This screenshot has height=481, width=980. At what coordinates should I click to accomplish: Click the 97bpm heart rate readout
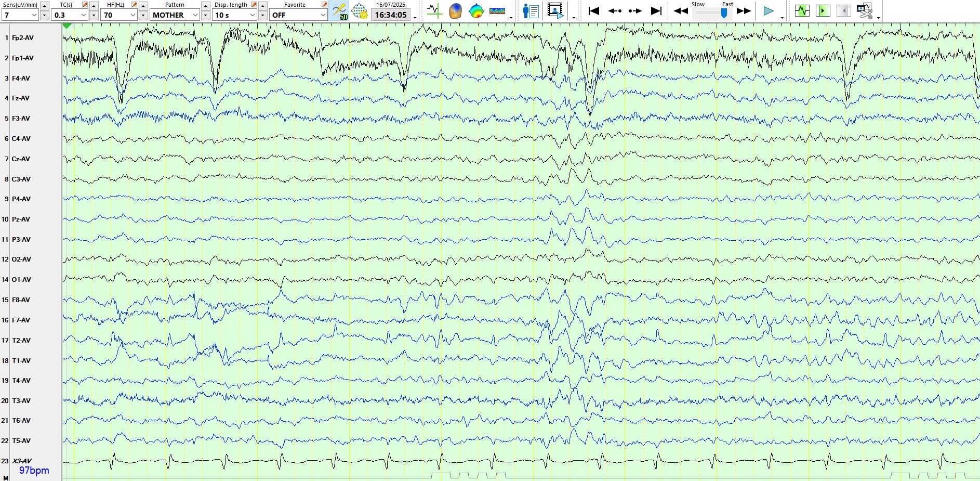coord(34,471)
